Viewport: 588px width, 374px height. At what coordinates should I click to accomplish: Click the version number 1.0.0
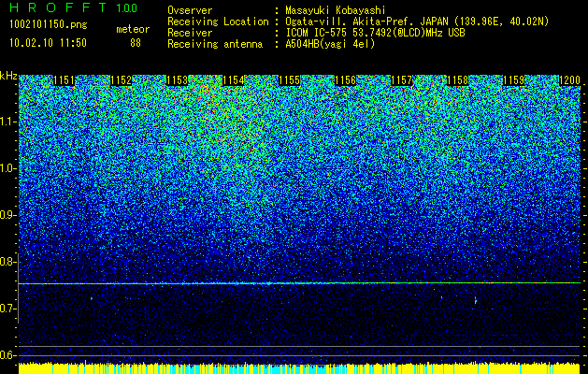126,8
